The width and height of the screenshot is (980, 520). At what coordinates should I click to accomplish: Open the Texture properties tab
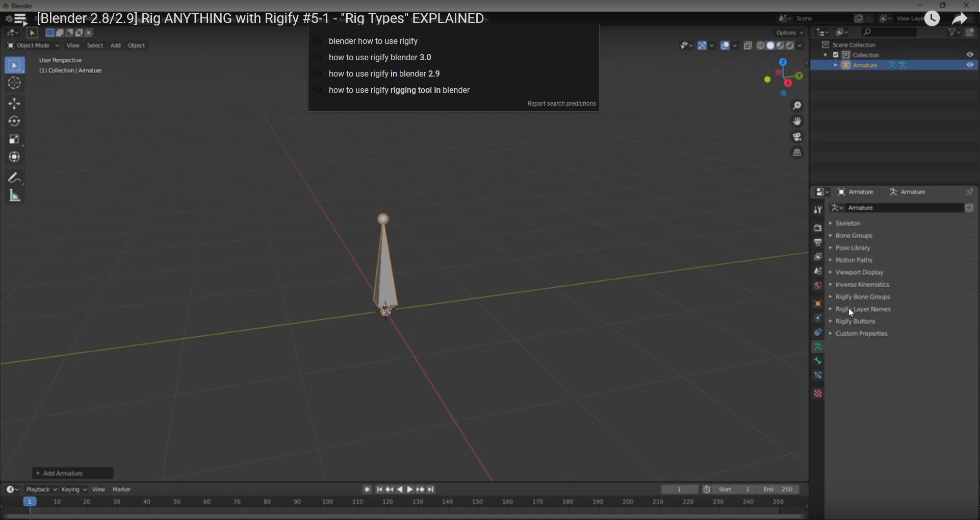(818, 393)
